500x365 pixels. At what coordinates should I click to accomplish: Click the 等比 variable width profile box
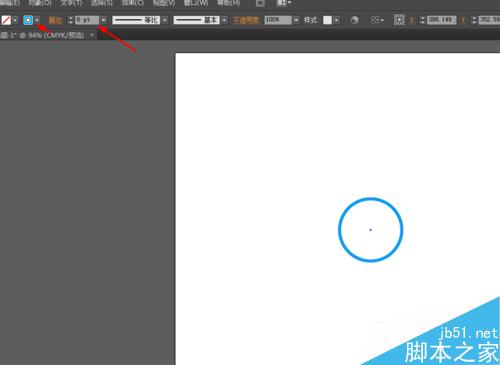[136, 20]
